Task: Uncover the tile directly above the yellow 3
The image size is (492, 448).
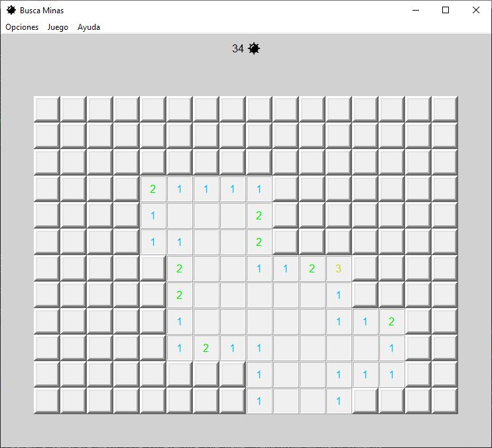Action: 339,242
